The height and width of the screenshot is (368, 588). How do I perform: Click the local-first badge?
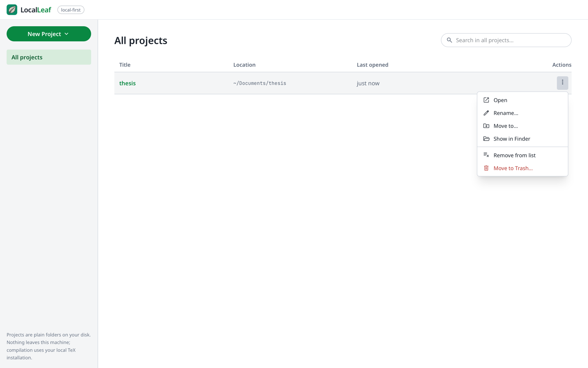point(71,10)
